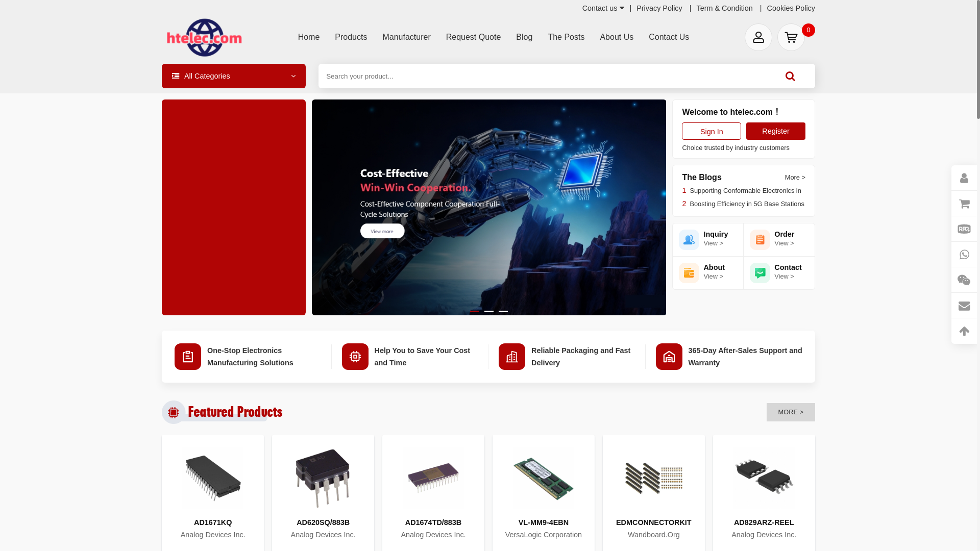Switch to the third banner slide indicator
Viewport: 980px width, 551px height.
tap(503, 311)
